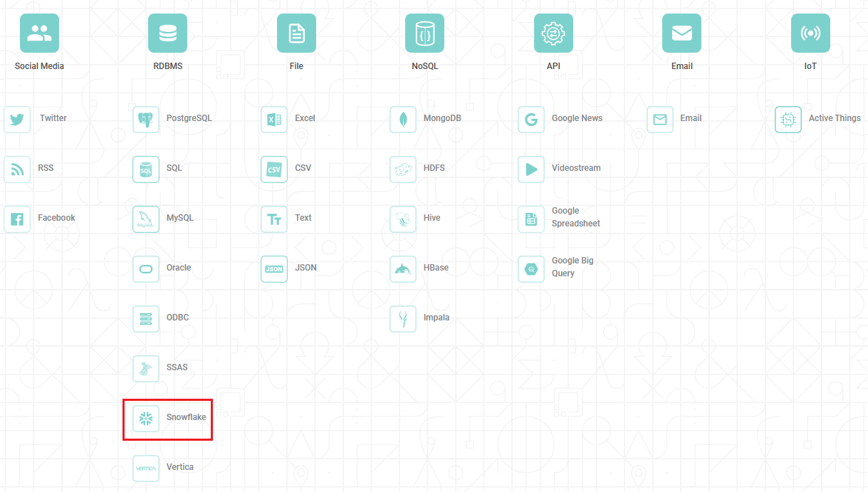Click the Snowflake connector icon
Viewport: 868px width, 492px height.
coord(146,418)
